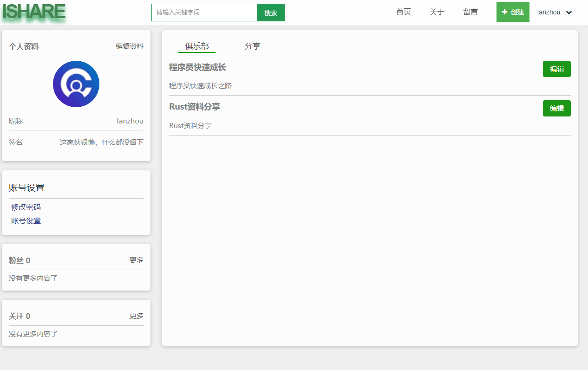Click the user avatar profile image
The width and height of the screenshot is (588, 375).
coord(76,84)
